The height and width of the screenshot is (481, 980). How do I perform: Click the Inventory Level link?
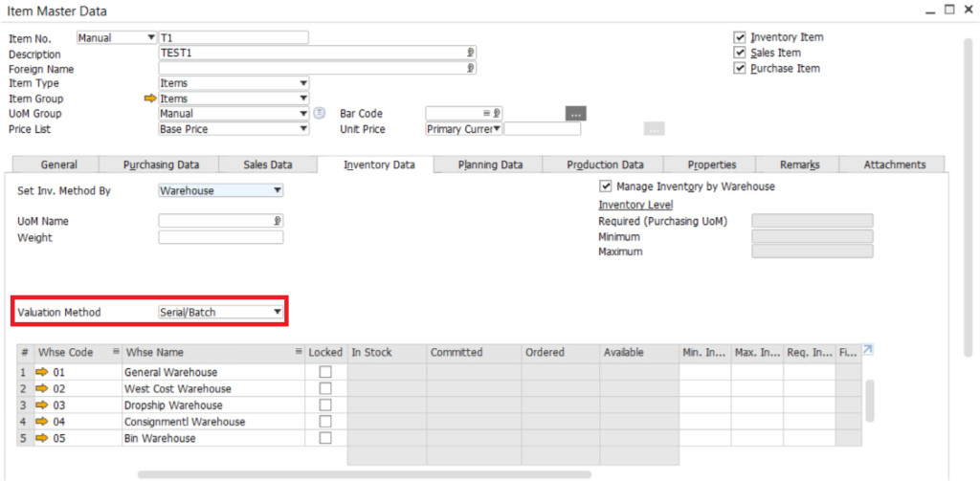click(x=635, y=205)
